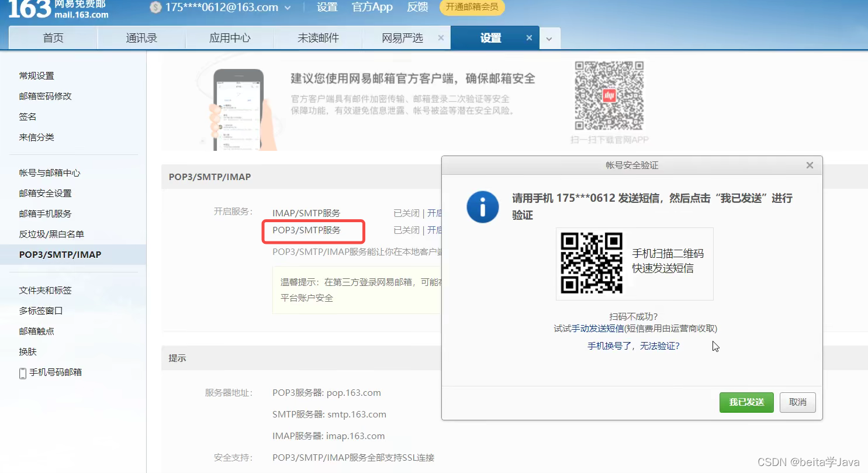Close the 网易严选 tab
The height and width of the screenshot is (473, 868).
[x=441, y=37]
